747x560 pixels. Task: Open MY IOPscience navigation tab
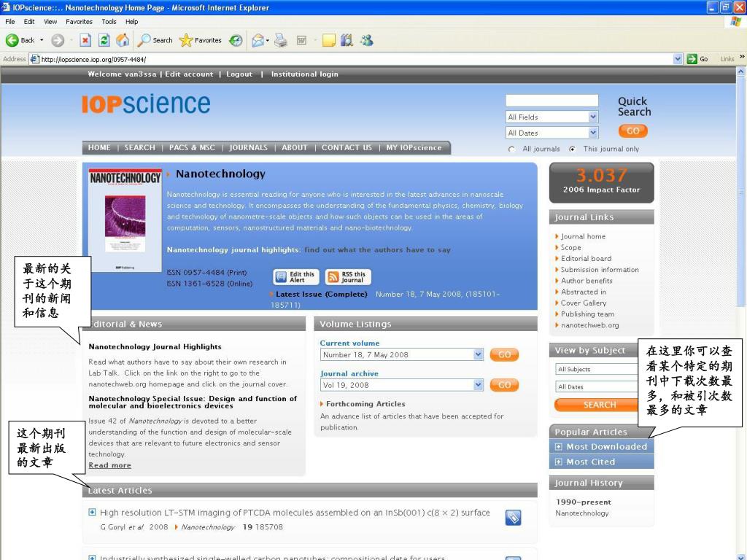pyautogui.click(x=414, y=147)
